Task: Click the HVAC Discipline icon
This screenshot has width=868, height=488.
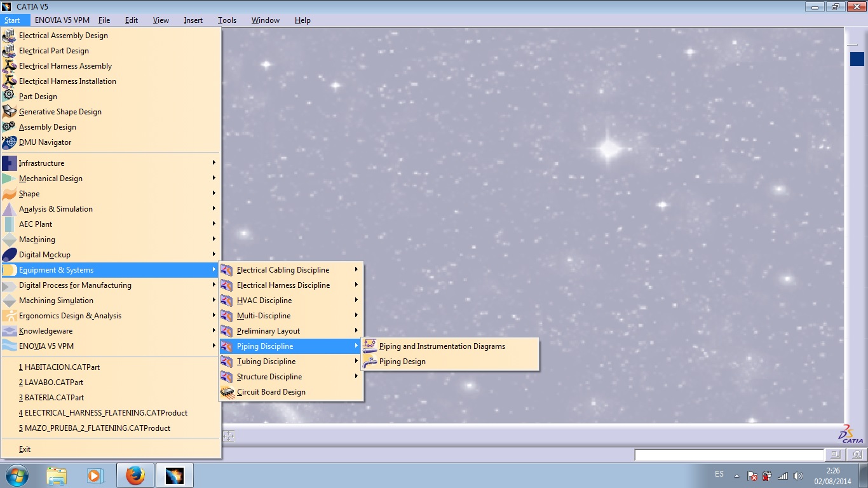Action: point(227,301)
